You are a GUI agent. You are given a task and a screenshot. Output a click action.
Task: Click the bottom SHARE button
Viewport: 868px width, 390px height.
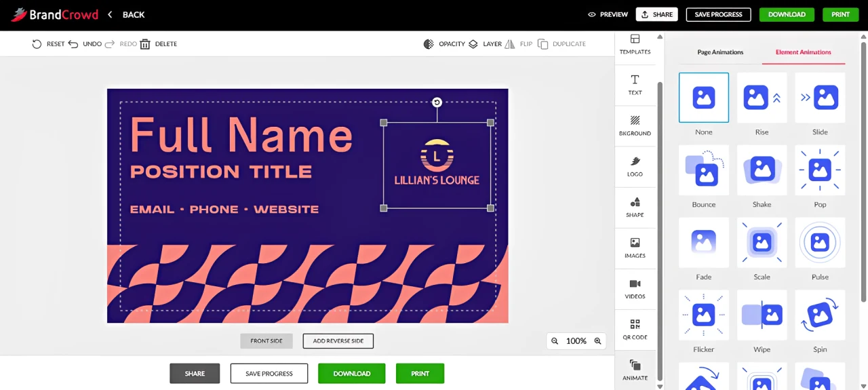point(195,374)
